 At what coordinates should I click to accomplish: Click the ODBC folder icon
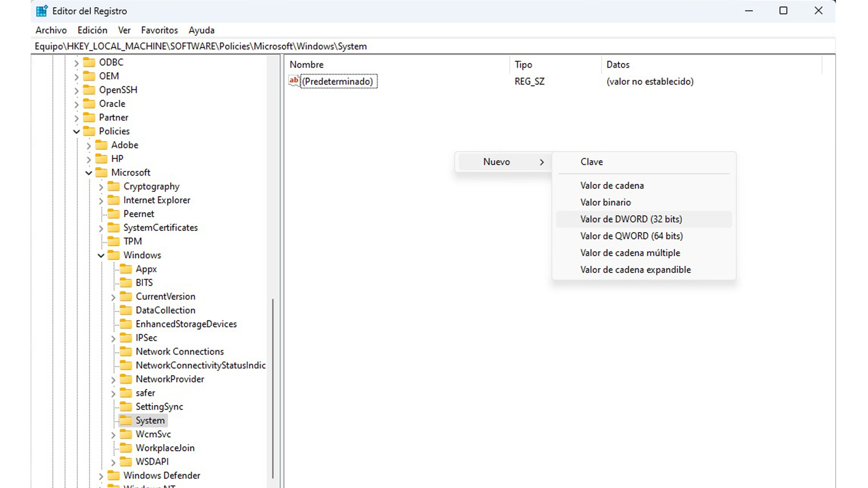89,62
